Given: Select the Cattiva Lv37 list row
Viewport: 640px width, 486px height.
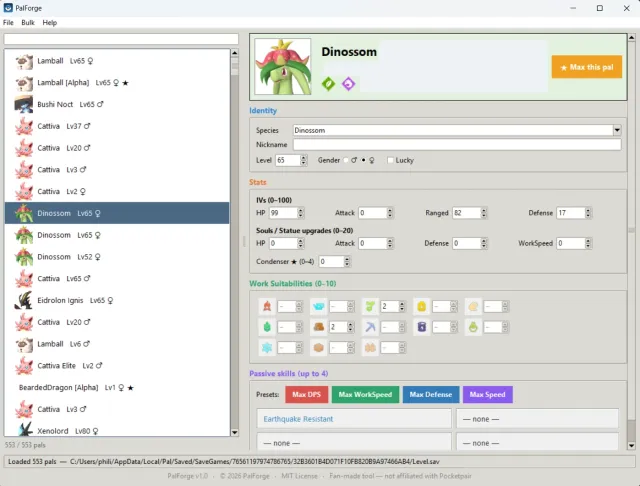Looking at the screenshot, I should coord(117,126).
